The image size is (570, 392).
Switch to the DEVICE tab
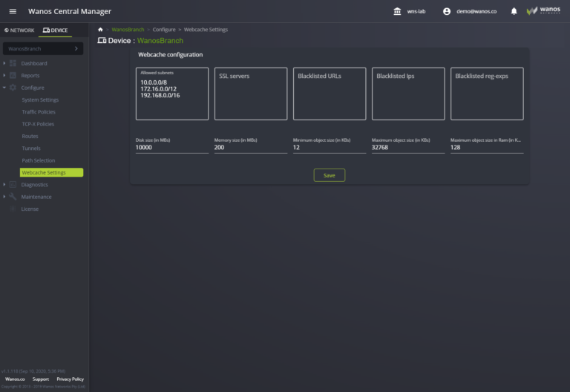tap(56, 30)
